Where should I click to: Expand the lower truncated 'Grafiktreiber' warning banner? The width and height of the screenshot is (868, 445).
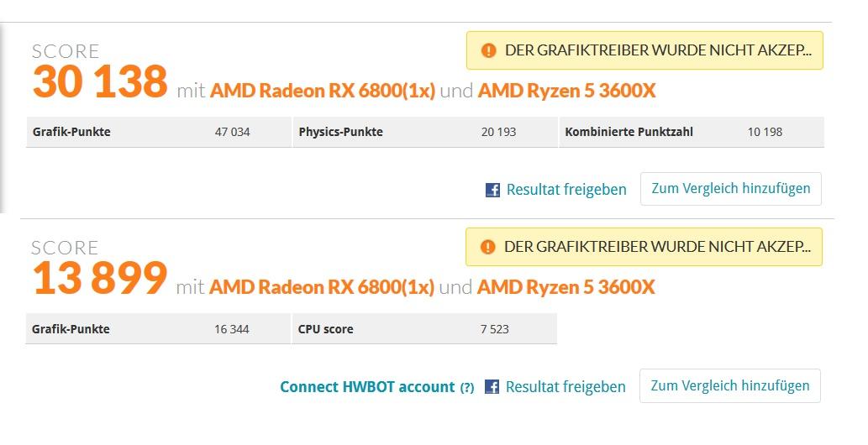(644, 247)
